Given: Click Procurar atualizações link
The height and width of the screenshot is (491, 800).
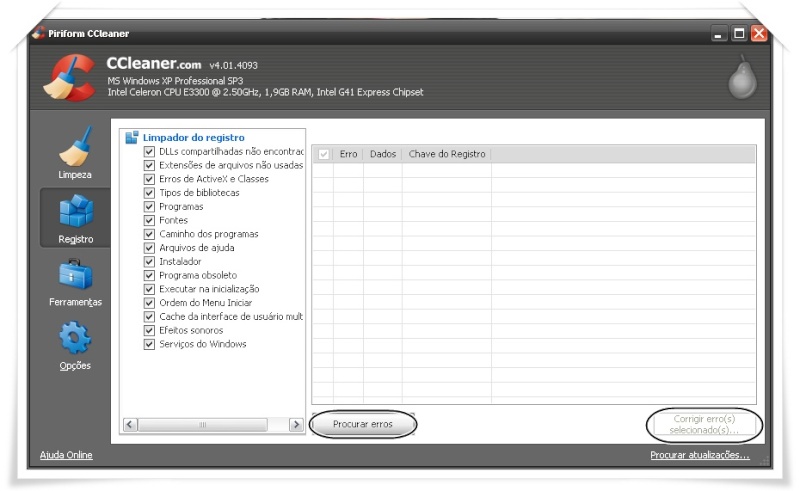Looking at the screenshot, I should (x=700, y=455).
